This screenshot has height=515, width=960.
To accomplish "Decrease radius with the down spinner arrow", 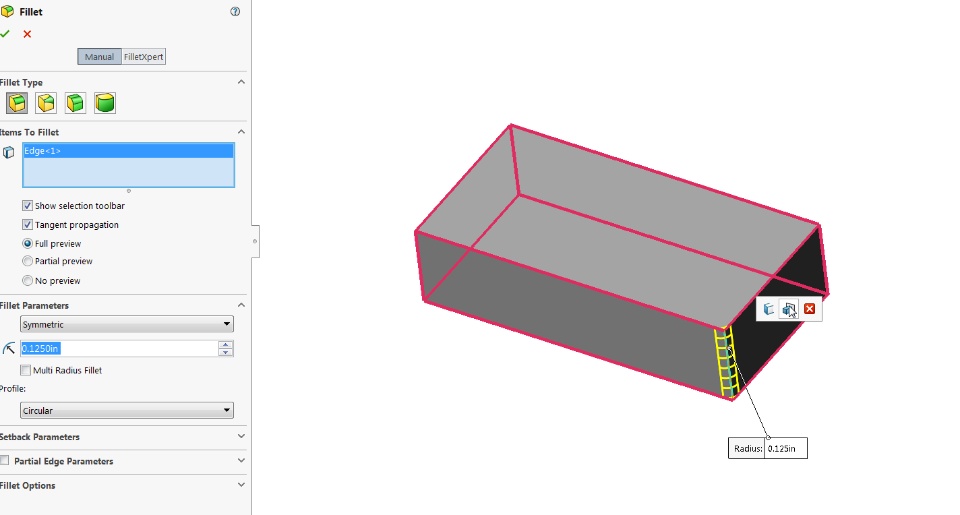I will pos(226,353).
